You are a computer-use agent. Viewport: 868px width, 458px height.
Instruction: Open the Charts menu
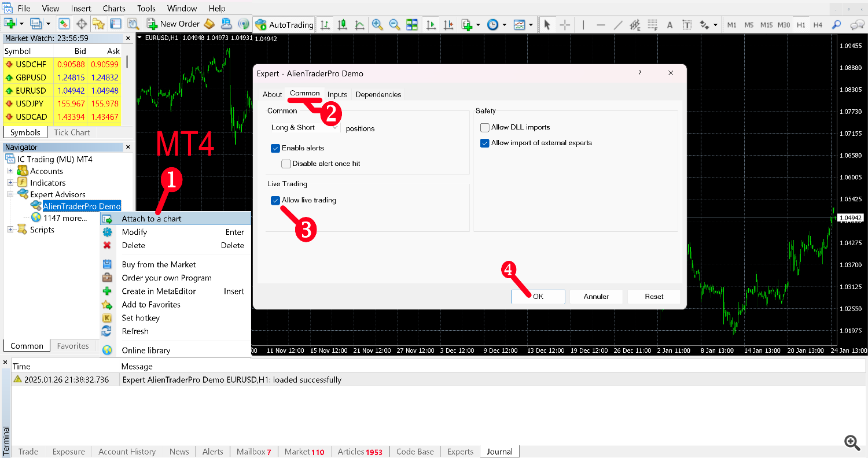114,8
